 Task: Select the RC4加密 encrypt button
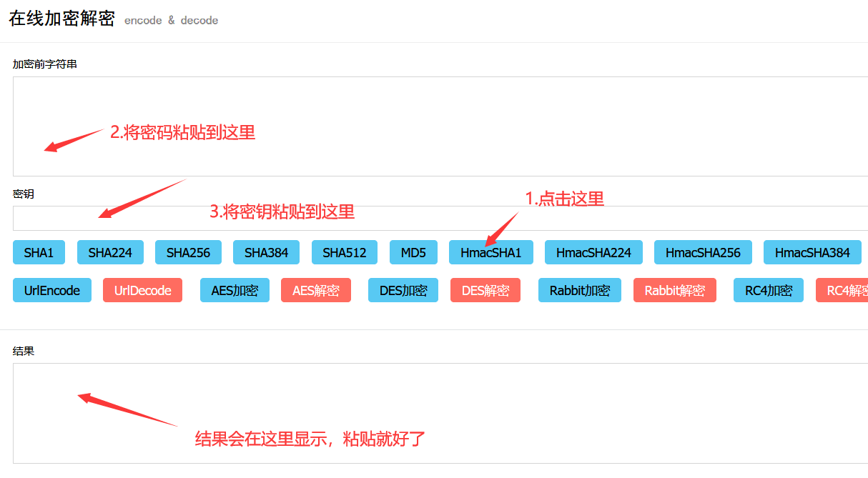[x=768, y=290]
